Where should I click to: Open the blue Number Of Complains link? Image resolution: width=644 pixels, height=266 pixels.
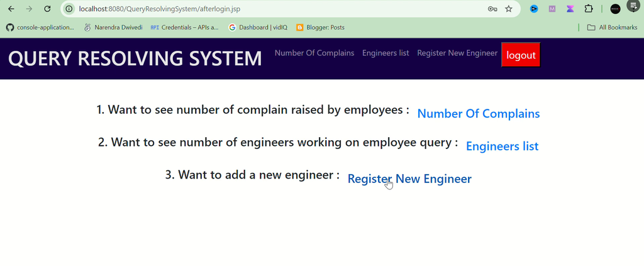pos(479,114)
